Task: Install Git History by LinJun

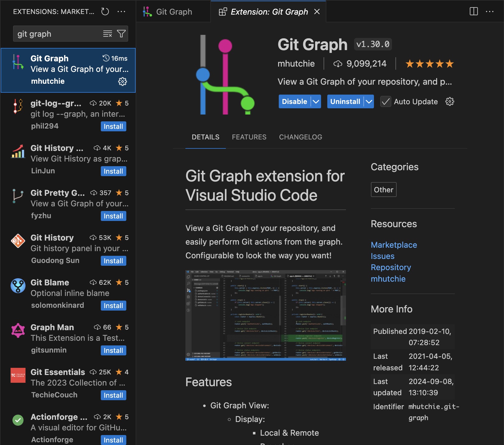Action: tap(113, 171)
